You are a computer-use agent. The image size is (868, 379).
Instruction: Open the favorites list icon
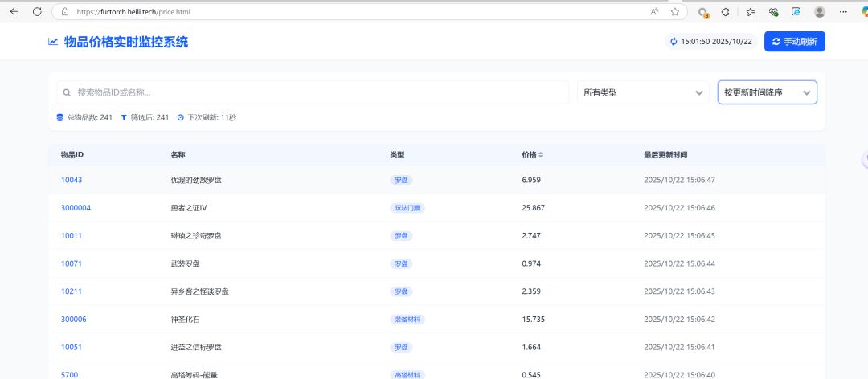(x=751, y=11)
